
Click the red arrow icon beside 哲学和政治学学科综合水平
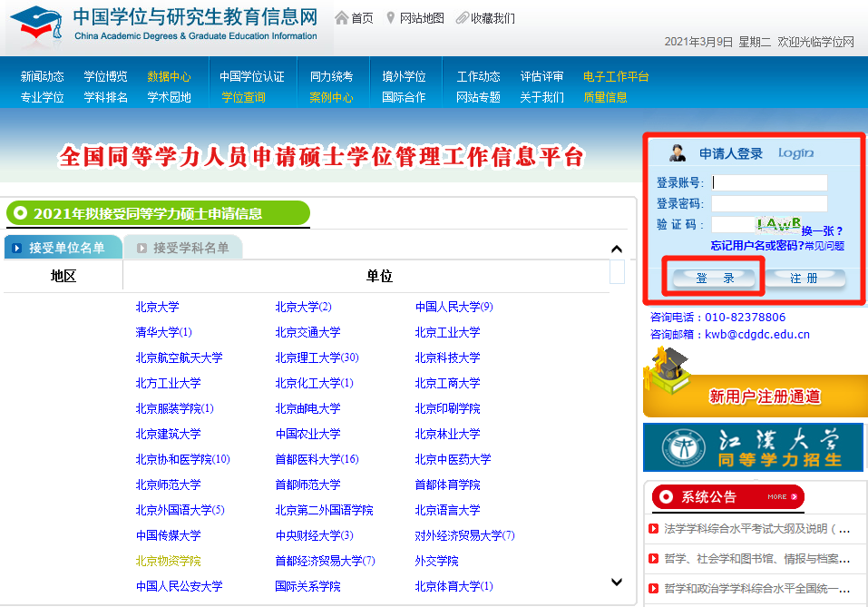click(x=653, y=588)
